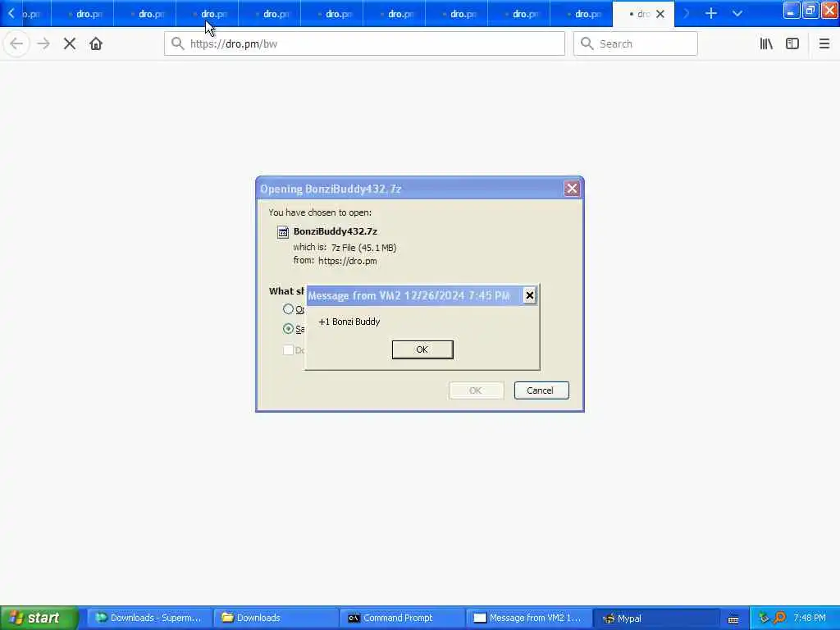Click the https://dro.pm source text in dialog
Image resolution: width=840 pixels, height=630 pixels.
pyautogui.click(x=347, y=261)
